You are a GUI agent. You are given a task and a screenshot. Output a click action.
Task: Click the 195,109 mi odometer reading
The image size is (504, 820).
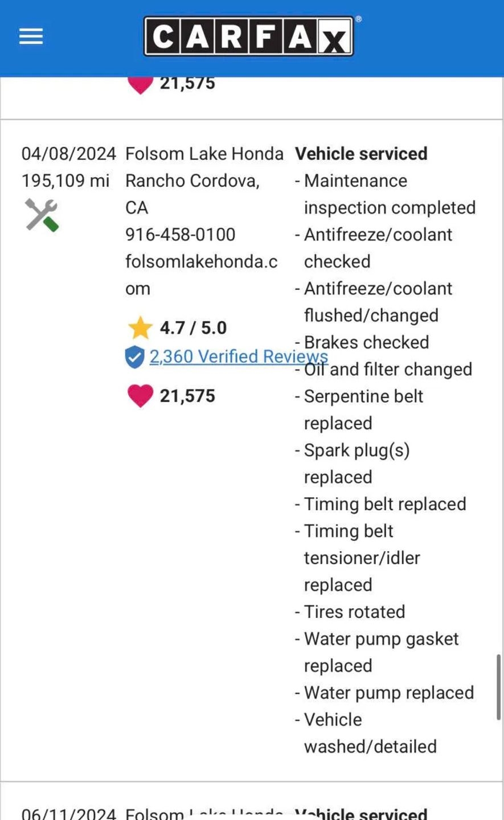coord(65,181)
